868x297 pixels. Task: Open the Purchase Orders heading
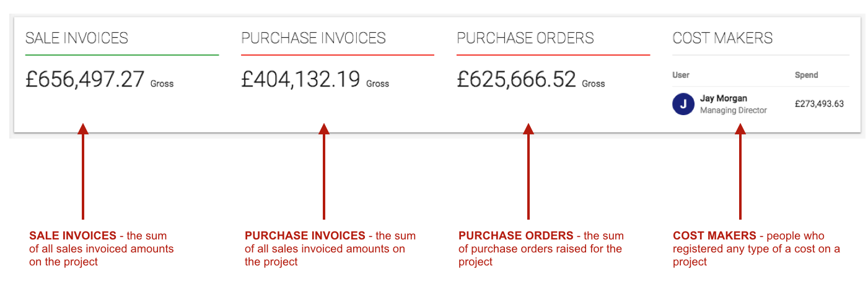pos(525,38)
